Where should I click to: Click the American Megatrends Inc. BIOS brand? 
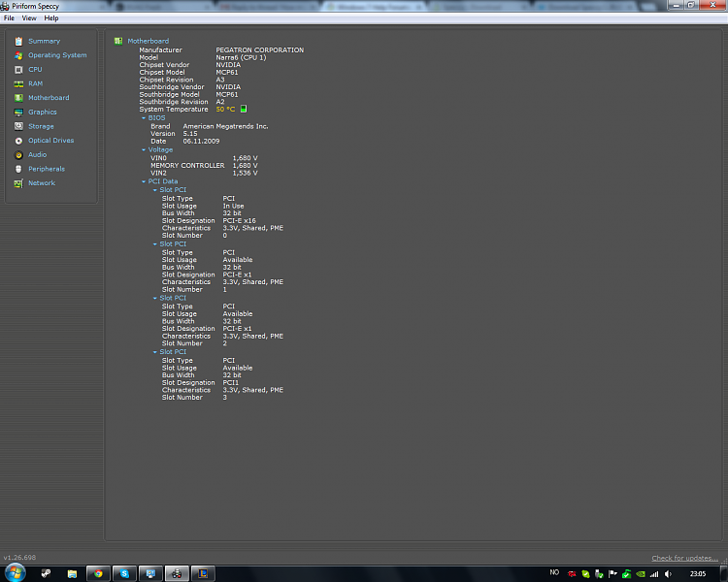pos(225,126)
